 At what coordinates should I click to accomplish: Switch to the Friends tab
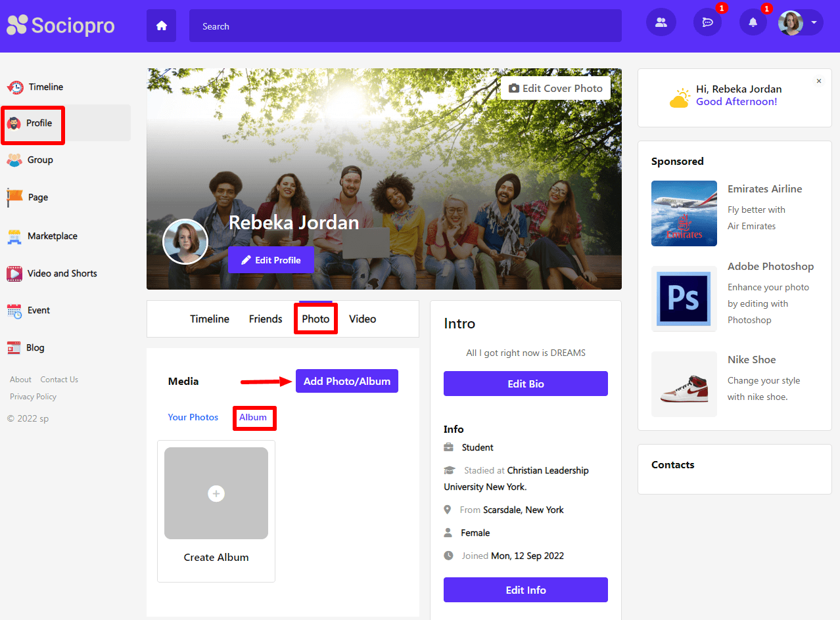click(266, 319)
